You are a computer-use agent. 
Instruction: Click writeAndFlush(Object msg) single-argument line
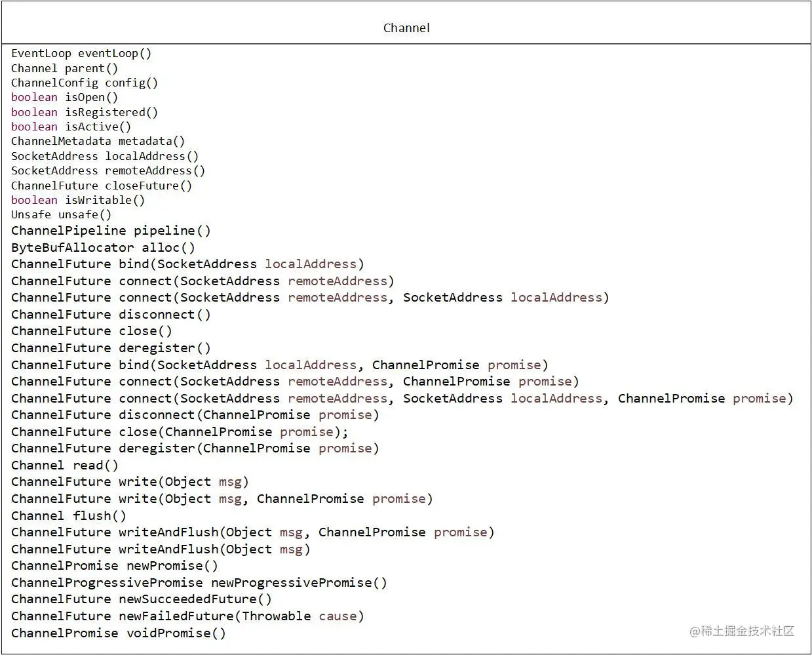pos(161,549)
